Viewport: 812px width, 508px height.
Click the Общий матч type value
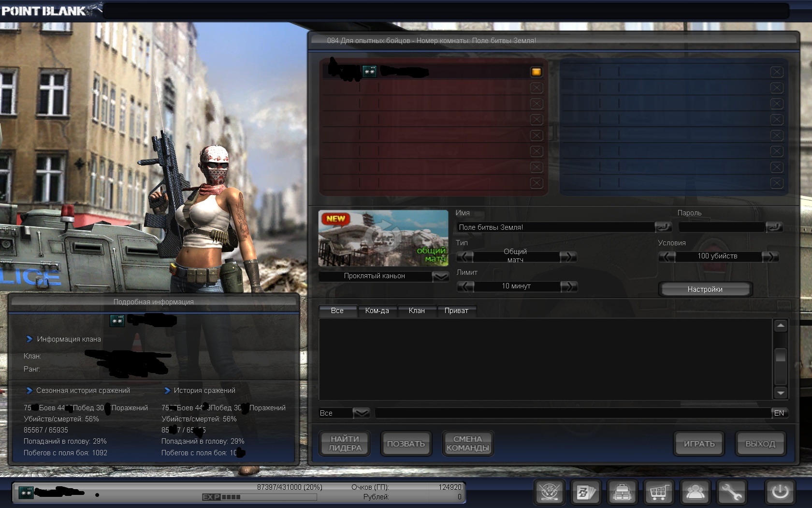tap(515, 256)
